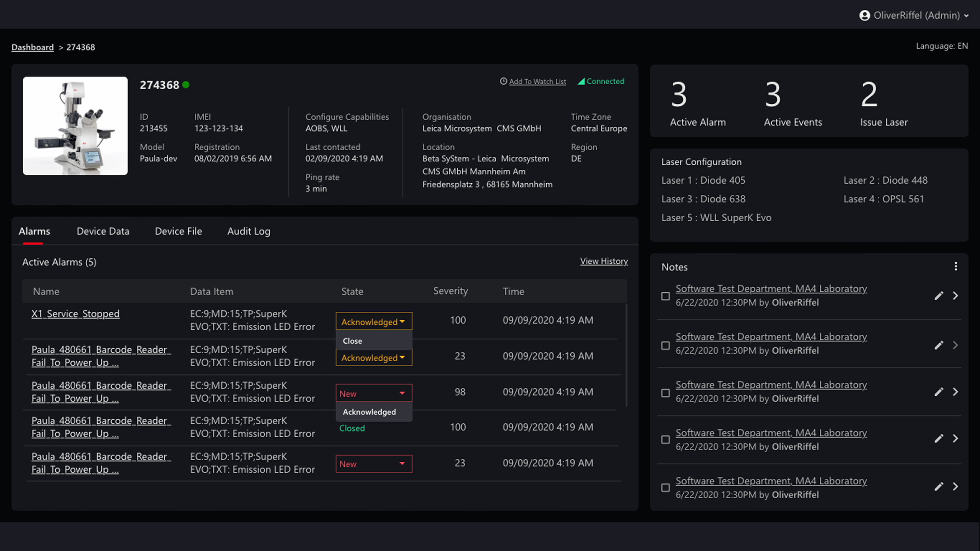Click pencil icon on third note

pos(938,392)
